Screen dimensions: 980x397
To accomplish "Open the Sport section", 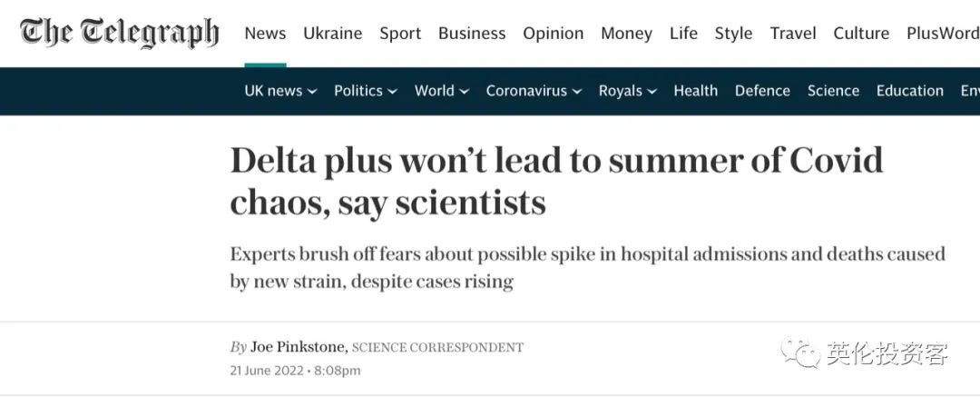I will click(400, 34).
